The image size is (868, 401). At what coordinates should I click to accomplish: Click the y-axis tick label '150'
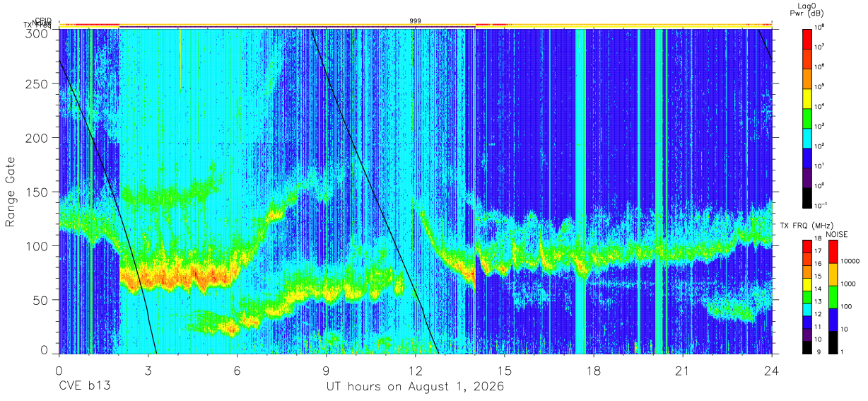point(38,192)
